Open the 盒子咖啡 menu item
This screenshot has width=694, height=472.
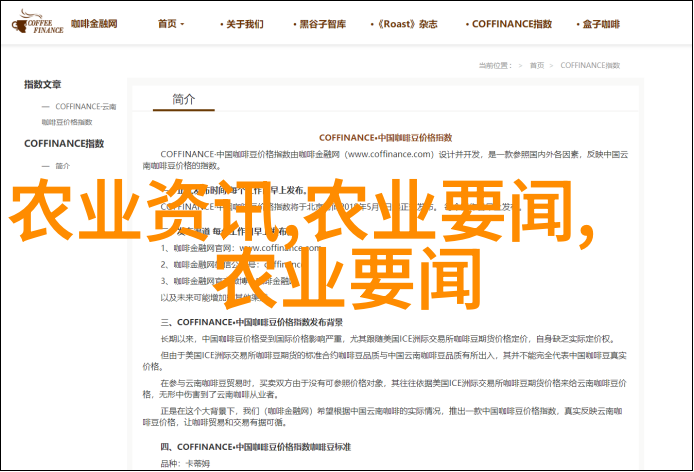tap(598, 24)
